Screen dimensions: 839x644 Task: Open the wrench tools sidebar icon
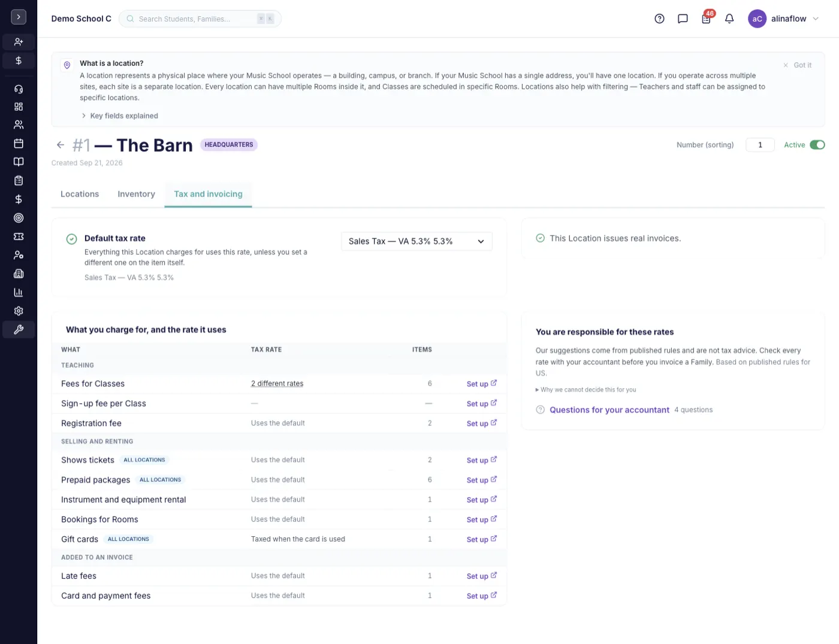pyautogui.click(x=19, y=329)
